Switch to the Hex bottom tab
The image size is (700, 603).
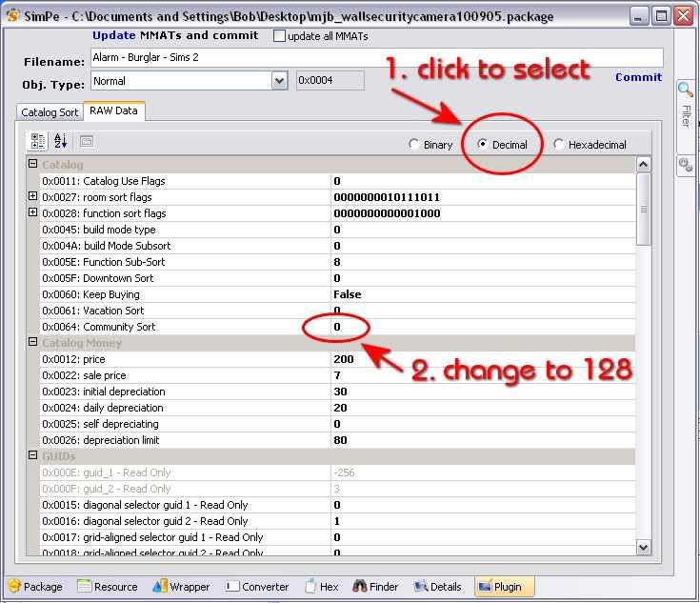tap(320, 587)
